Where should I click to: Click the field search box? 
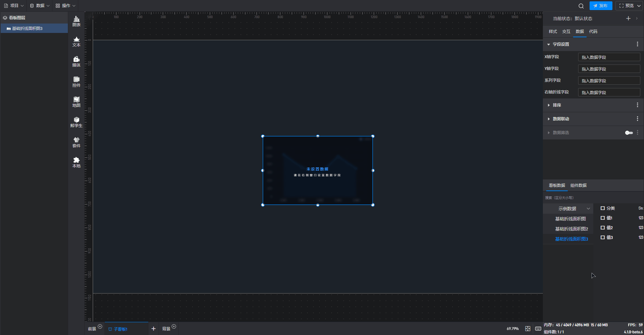tap(593, 198)
